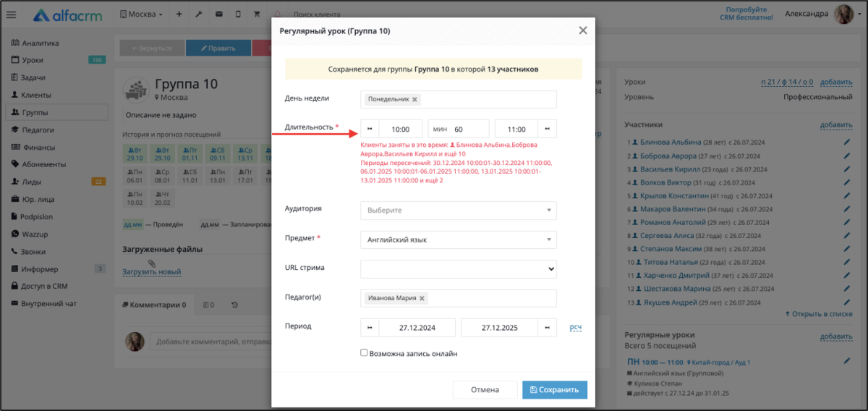This screenshot has height=411, width=868.
Task: Edit participant Блинова Альбина pencil icon
Action: [847, 142]
